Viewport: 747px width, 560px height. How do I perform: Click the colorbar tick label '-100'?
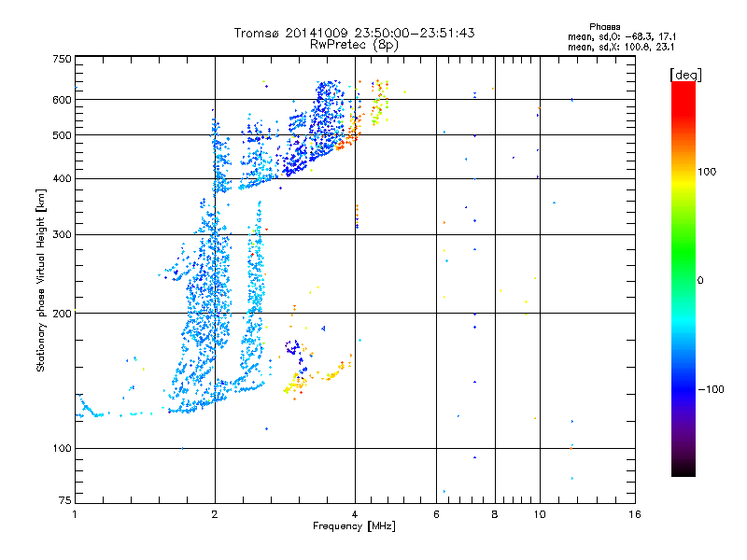point(711,389)
